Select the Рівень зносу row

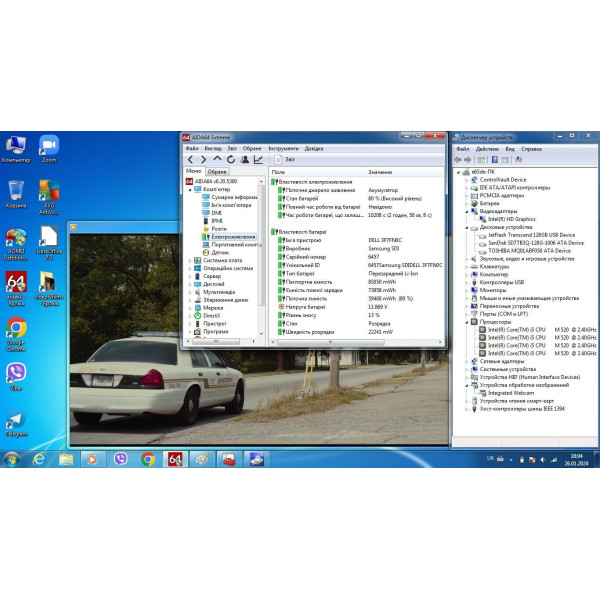tap(357, 315)
